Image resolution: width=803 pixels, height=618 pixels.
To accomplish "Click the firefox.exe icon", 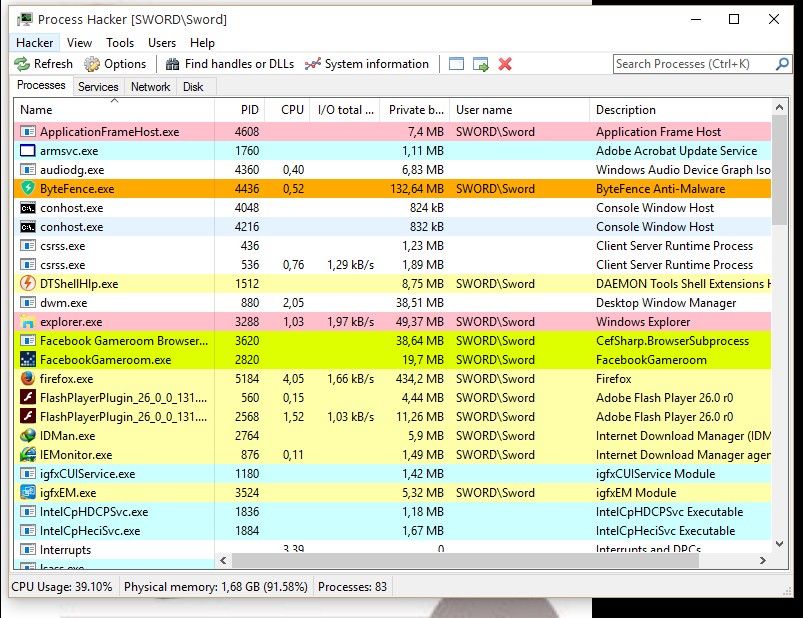I will (x=28, y=378).
